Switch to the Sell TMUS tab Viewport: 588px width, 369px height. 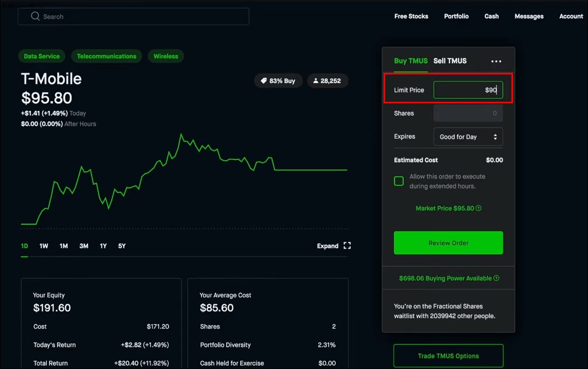point(450,61)
